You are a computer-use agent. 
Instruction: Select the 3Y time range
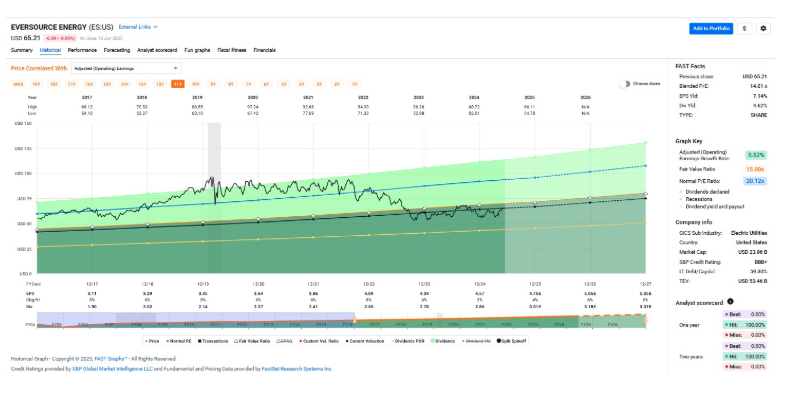point(319,84)
